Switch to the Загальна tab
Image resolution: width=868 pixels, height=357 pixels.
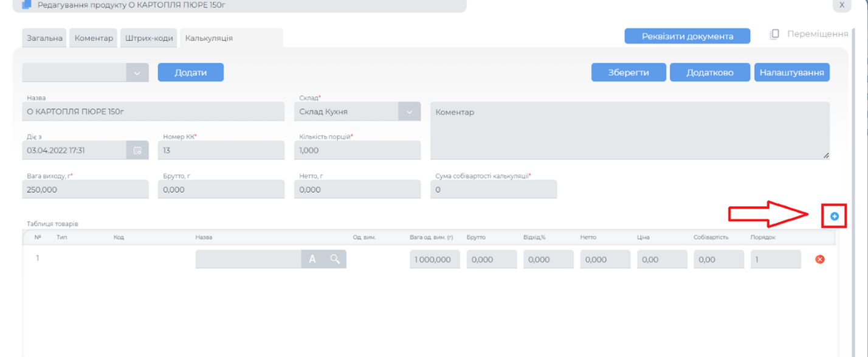[44, 38]
